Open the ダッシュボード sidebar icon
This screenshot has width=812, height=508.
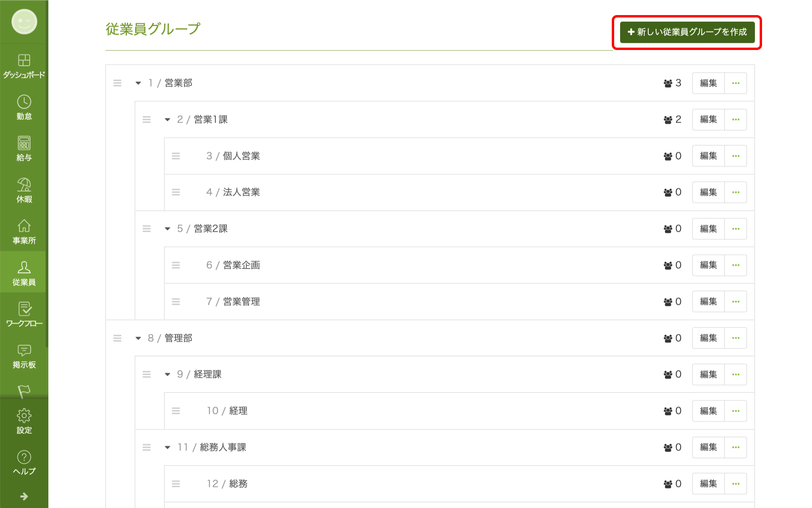24,60
